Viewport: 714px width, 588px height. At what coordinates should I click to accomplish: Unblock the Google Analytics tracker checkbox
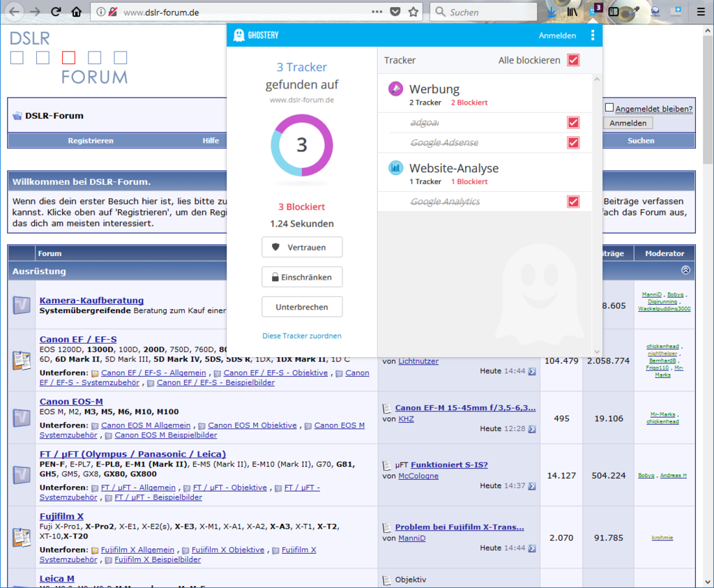(x=573, y=202)
